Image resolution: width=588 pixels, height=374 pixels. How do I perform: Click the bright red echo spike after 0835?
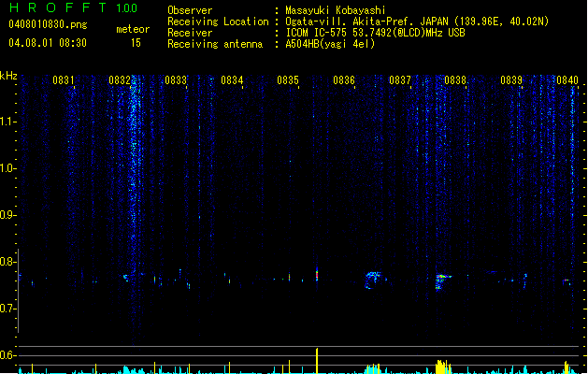click(x=317, y=274)
